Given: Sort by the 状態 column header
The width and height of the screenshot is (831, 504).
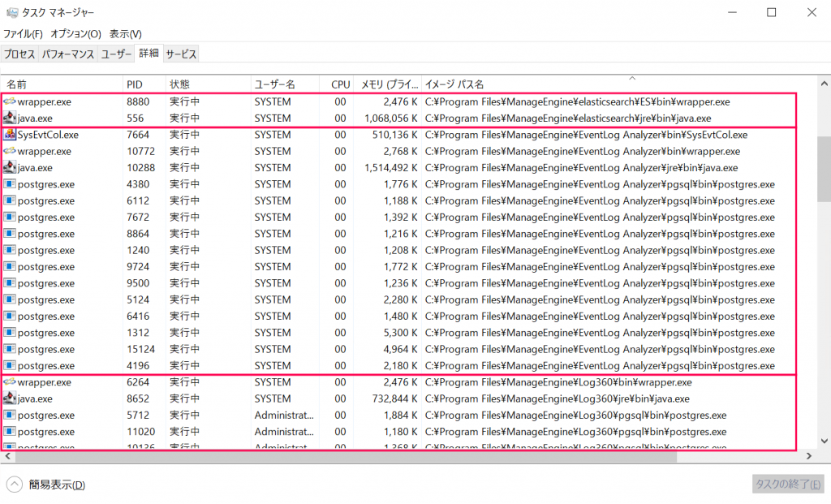Looking at the screenshot, I should (x=209, y=84).
